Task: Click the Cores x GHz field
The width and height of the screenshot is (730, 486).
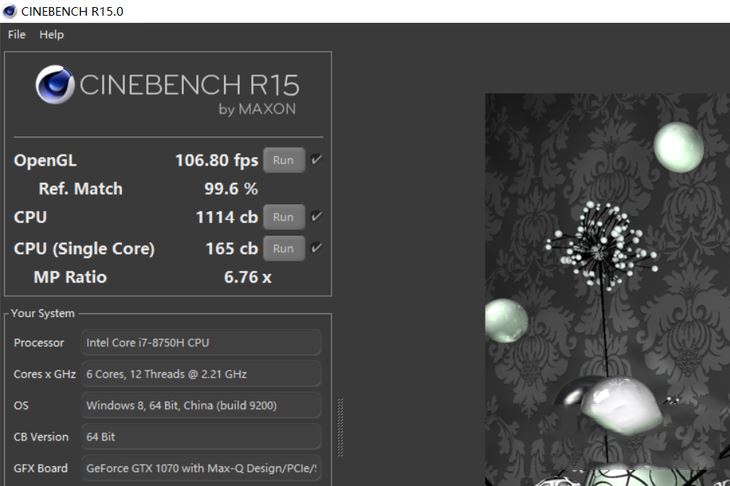Action: pos(201,374)
